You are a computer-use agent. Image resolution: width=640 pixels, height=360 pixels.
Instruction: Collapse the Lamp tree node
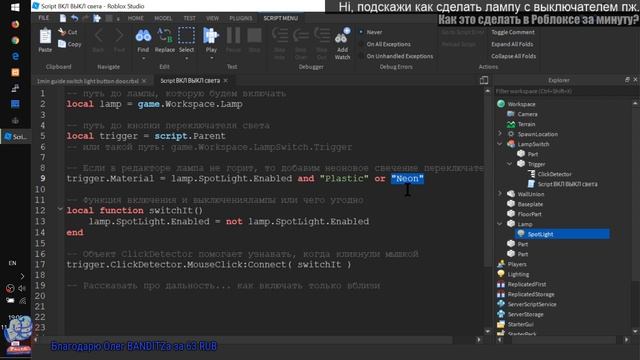click(x=500, y=224)
